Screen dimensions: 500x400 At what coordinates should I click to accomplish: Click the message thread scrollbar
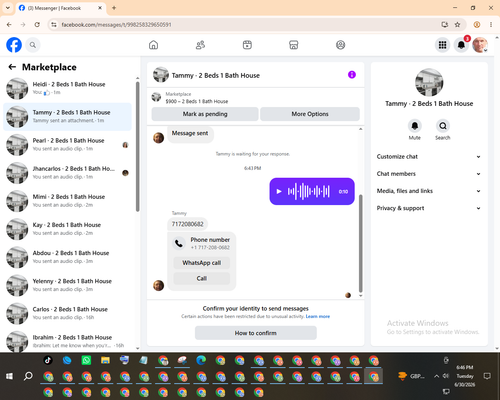click(x=360, y=243)
